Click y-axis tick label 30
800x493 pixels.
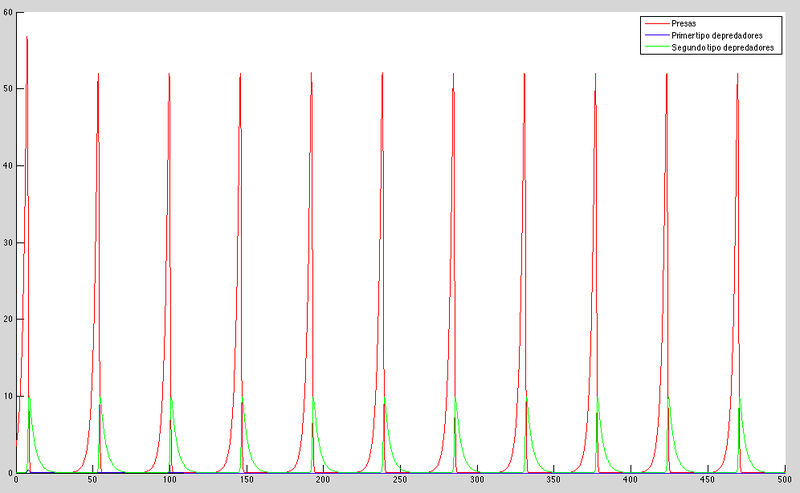[7, 242]
